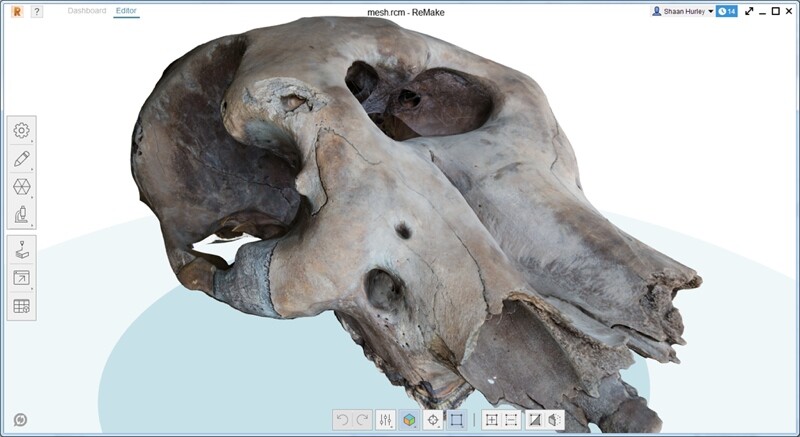Open the Analyze microscope tool
The width and height of the screenshot is (800, 437).
21,214
